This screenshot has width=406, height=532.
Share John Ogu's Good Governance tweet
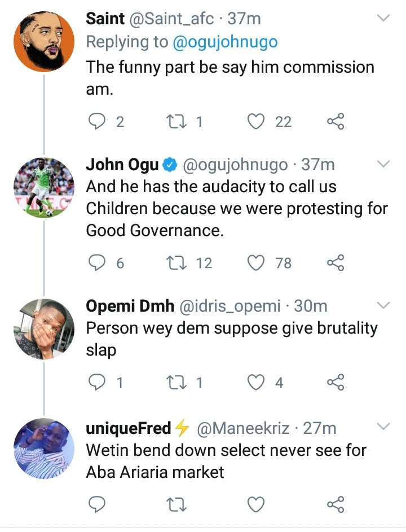pyautogui.click(x=336, y=262)
